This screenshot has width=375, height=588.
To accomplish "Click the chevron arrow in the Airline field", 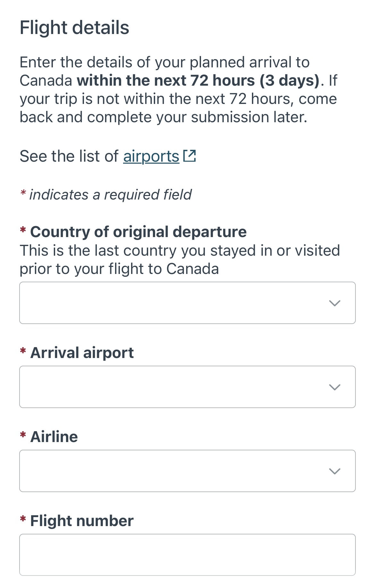I will click(335, 471).
